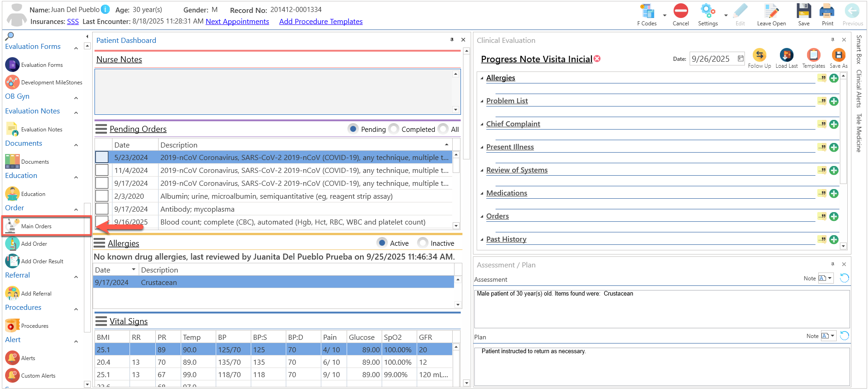Viewport: 868px width, 391px height.
Task: Open the Tele Medicine side tab
Action: 859,133
